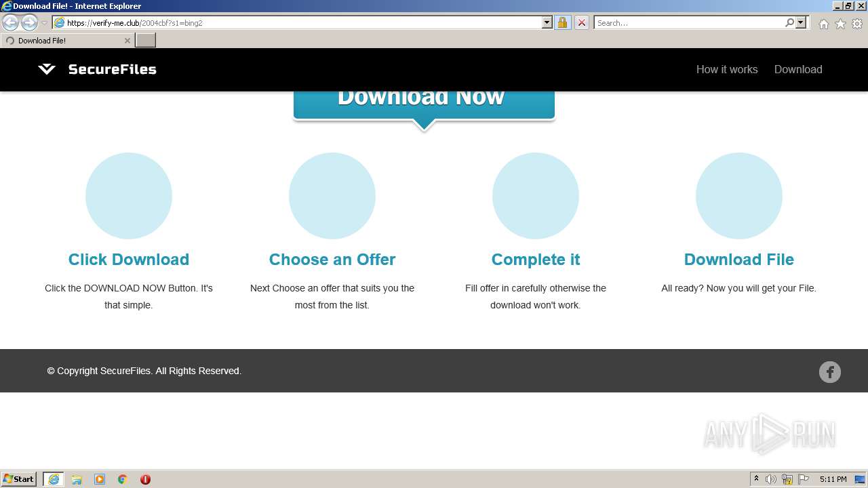Click the SecureFiles logo icon

tap(47, 69)
